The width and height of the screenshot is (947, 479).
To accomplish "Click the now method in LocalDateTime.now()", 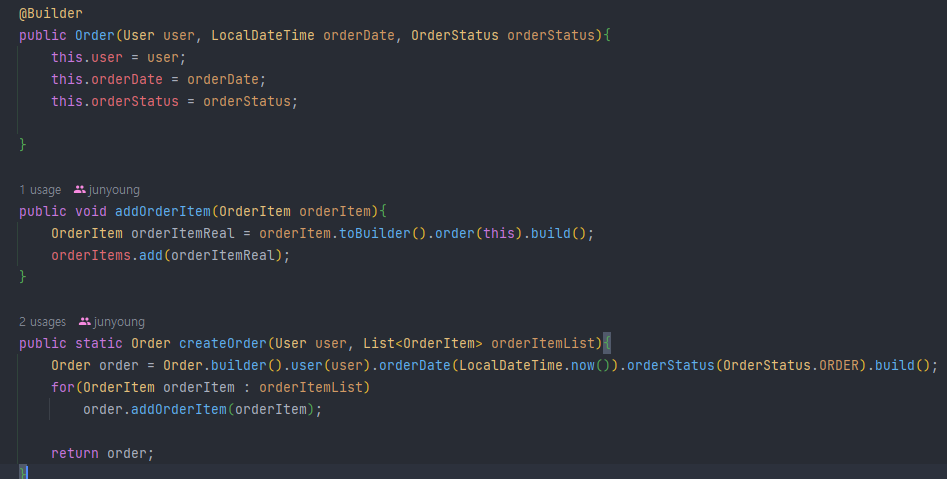I will tap(583, 365).
